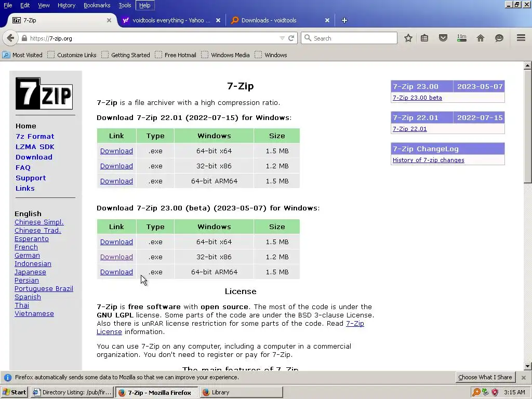Screen dimensions: 532x399
Task: Open the Help menu
Action: click(x=145, y=5)
